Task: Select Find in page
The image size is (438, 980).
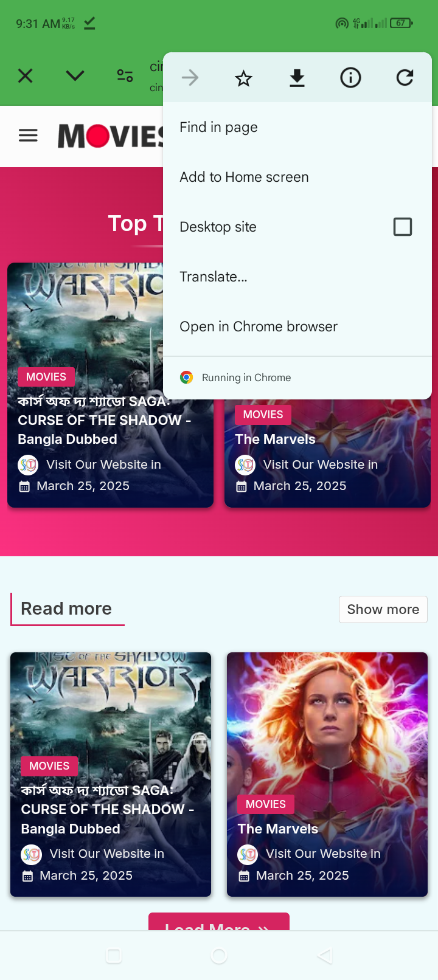Action: coord(297,127)
